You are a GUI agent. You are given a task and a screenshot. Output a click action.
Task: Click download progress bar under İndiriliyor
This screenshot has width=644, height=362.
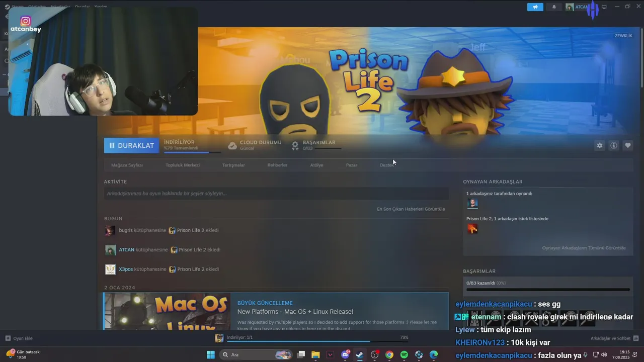[192, 152]
